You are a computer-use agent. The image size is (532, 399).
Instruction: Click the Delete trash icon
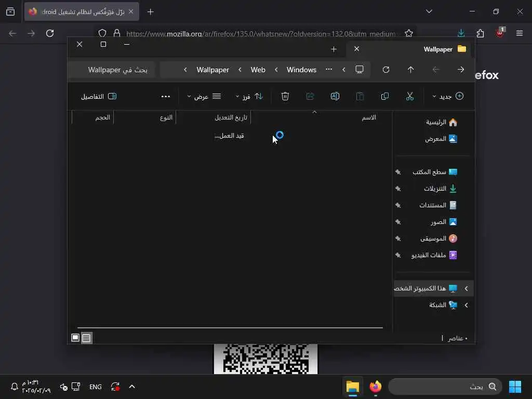coord(285,96)
